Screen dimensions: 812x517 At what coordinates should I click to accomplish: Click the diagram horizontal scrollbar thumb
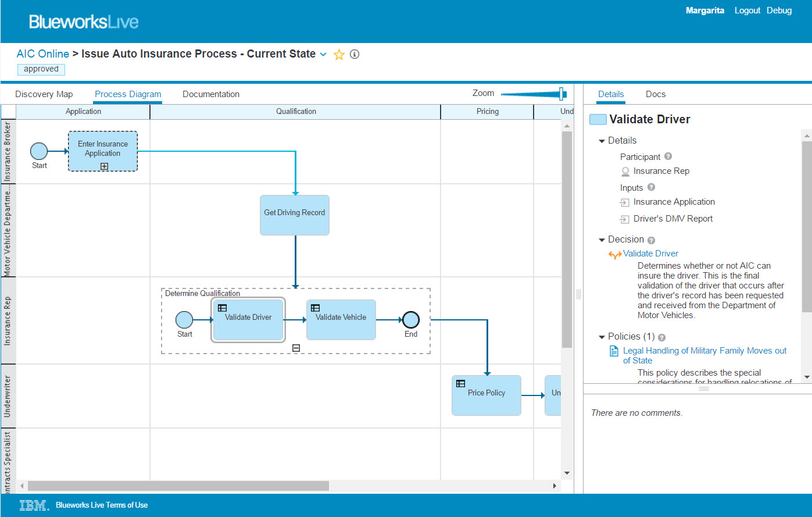178,486
